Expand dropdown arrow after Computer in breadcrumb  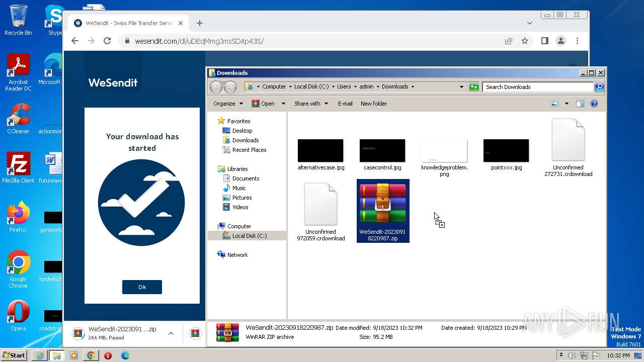290,86
